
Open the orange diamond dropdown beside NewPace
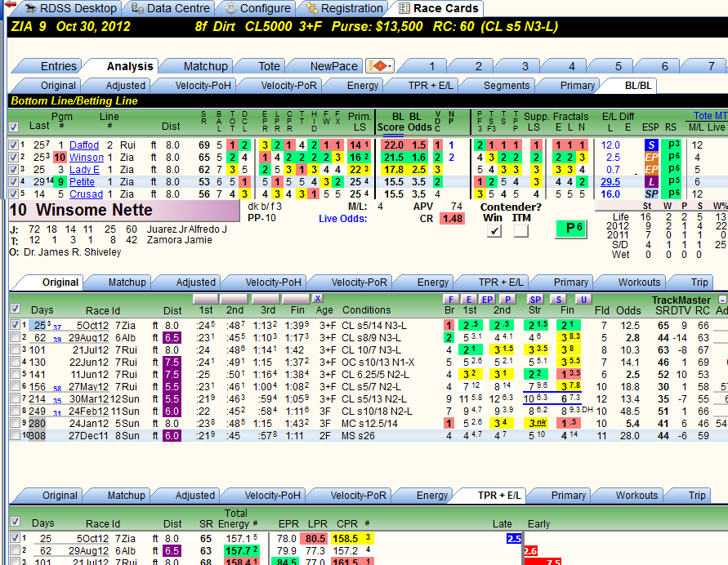point(380,66)
